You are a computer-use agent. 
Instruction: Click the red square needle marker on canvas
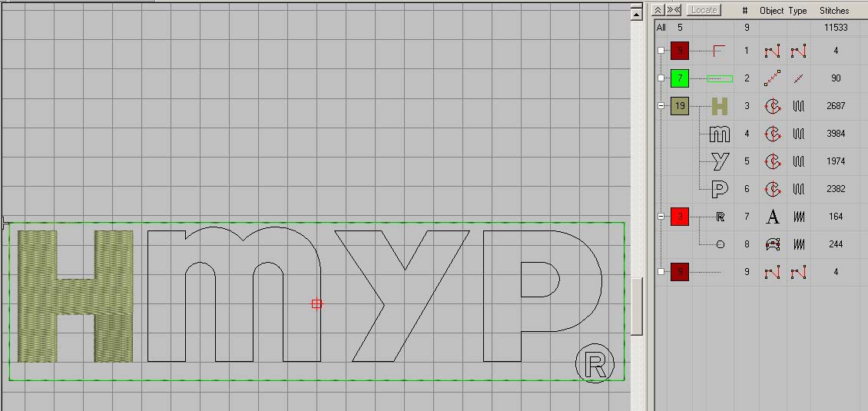coord(316,303)
